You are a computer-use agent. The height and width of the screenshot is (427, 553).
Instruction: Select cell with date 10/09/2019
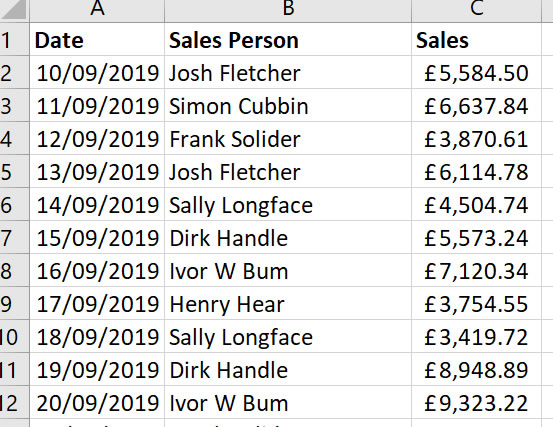(x=97, y=72)
